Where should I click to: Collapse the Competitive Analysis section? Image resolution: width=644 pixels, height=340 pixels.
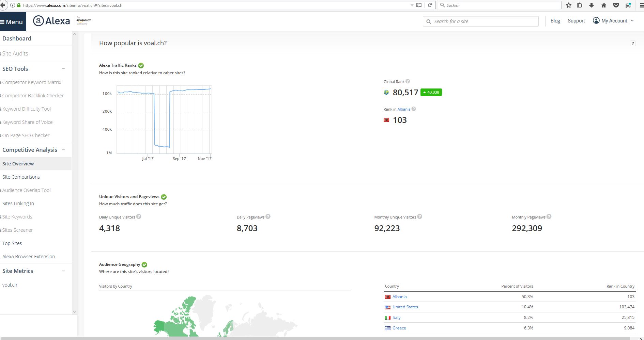(63, 150)
